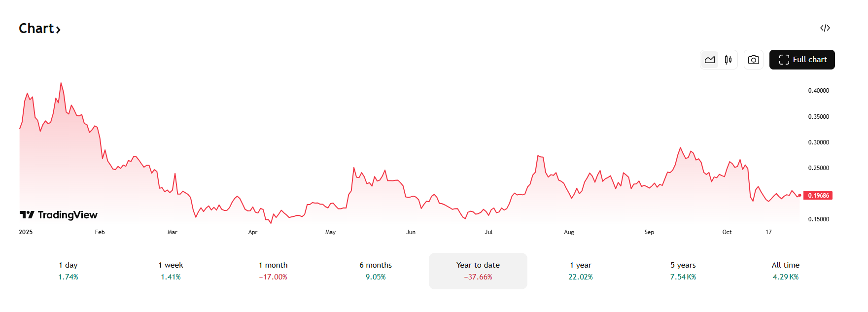Screen dimensions: 868x312
Task: Expand the Chart heading chevron
Action: click(x=59, y=30)
